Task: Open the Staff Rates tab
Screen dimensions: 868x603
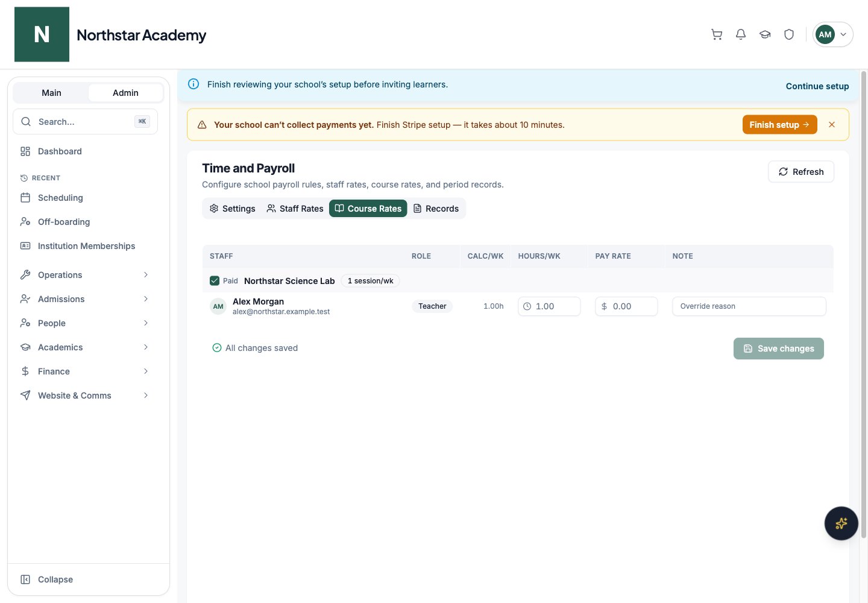Action: (x=295, y=209)
